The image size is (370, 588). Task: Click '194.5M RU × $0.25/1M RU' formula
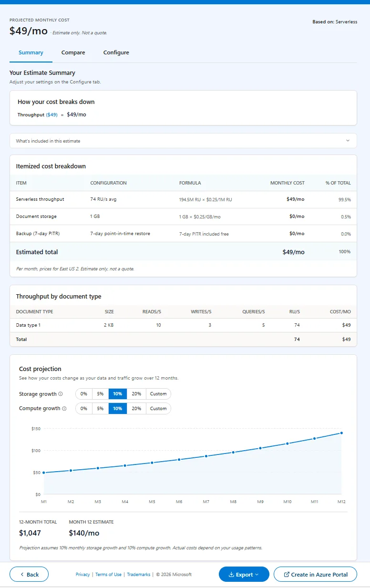(206, 199)
